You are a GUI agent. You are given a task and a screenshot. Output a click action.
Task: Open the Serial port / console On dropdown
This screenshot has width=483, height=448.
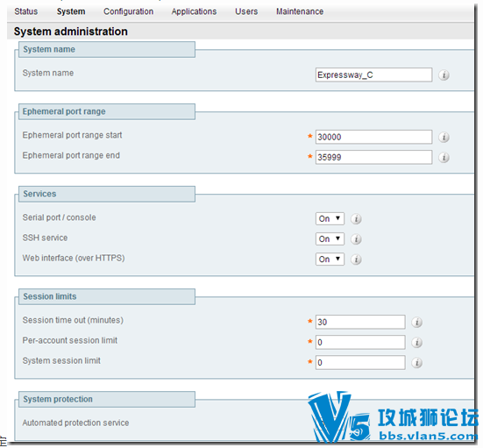[330, 219]
